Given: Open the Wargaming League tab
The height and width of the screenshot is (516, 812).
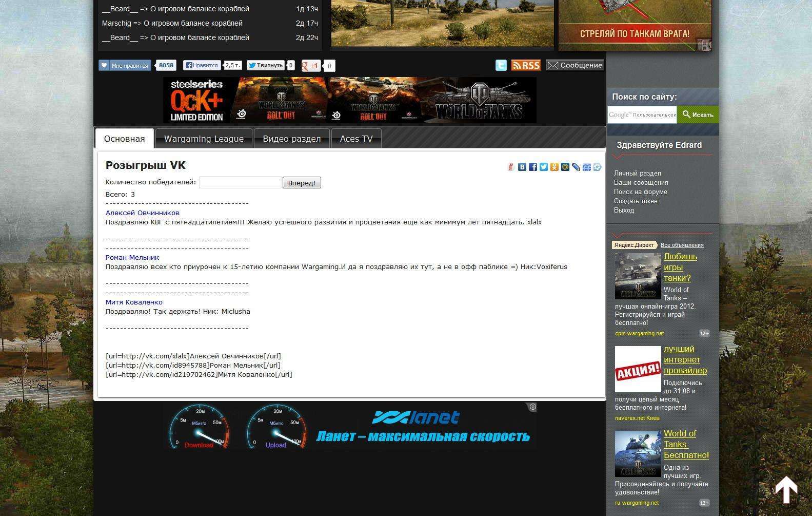Looking at the screenshot, I should pyautogui.click(x=204, y=139).
